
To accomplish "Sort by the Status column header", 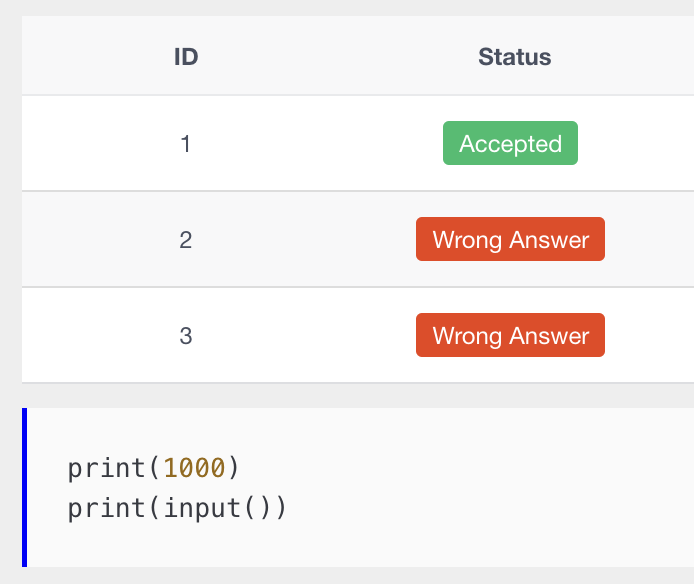I will click(x=514, y=57).
